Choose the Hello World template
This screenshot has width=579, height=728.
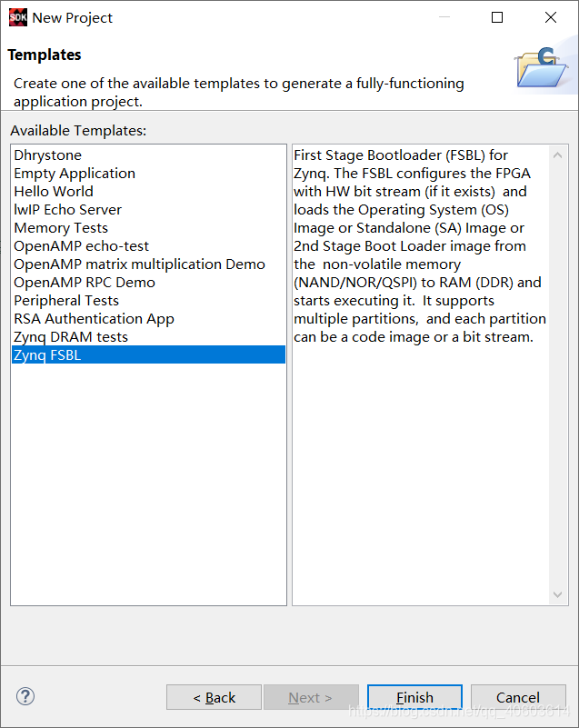pyautogui.click(x=148, y=191)
